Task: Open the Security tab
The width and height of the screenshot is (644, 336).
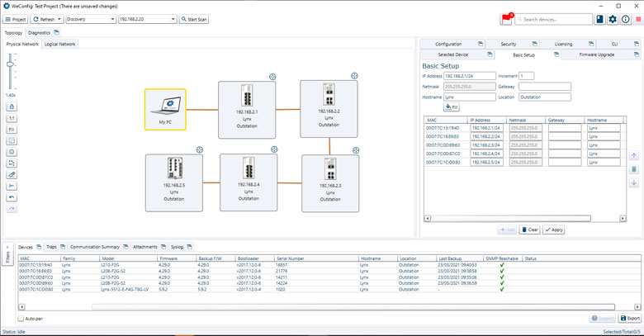Action: pyautogui.click(x=508, y=44)
